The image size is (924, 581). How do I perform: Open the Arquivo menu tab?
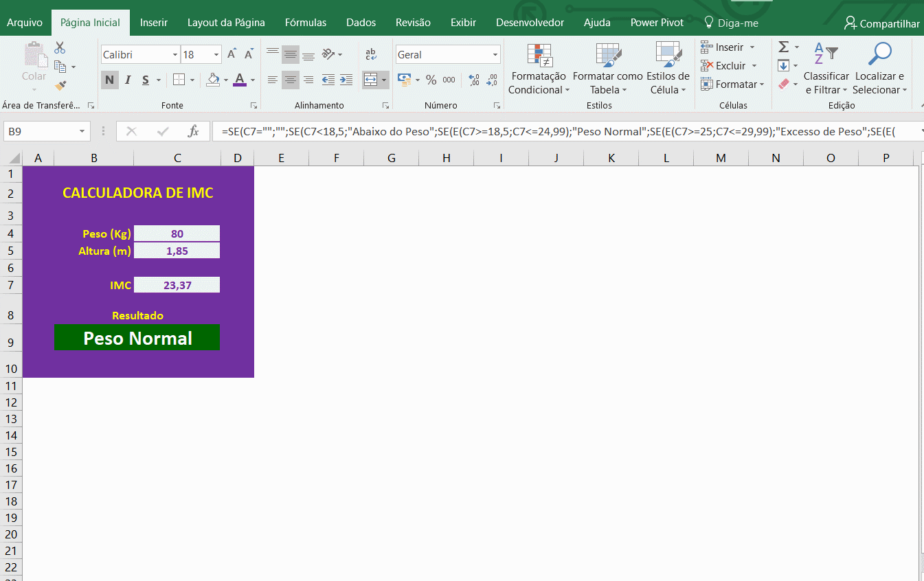pos(25,23)
